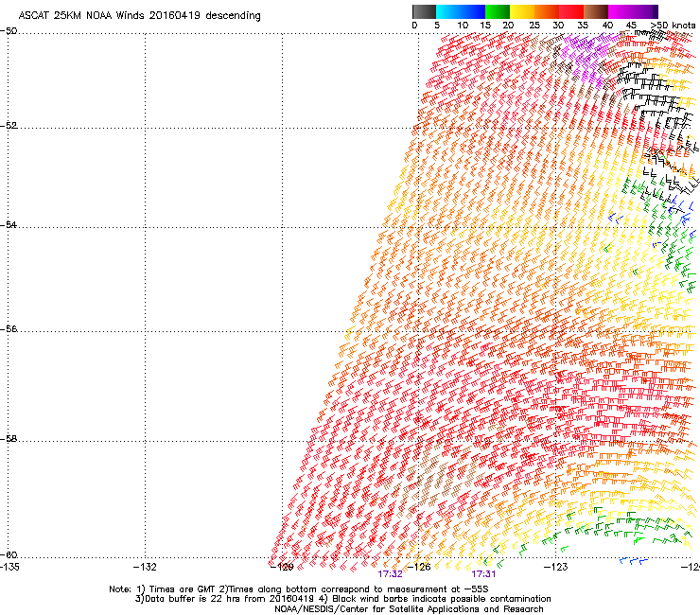Click the legend label '25' knots
This screenshot has width=700, height=615.
[534, 26]
